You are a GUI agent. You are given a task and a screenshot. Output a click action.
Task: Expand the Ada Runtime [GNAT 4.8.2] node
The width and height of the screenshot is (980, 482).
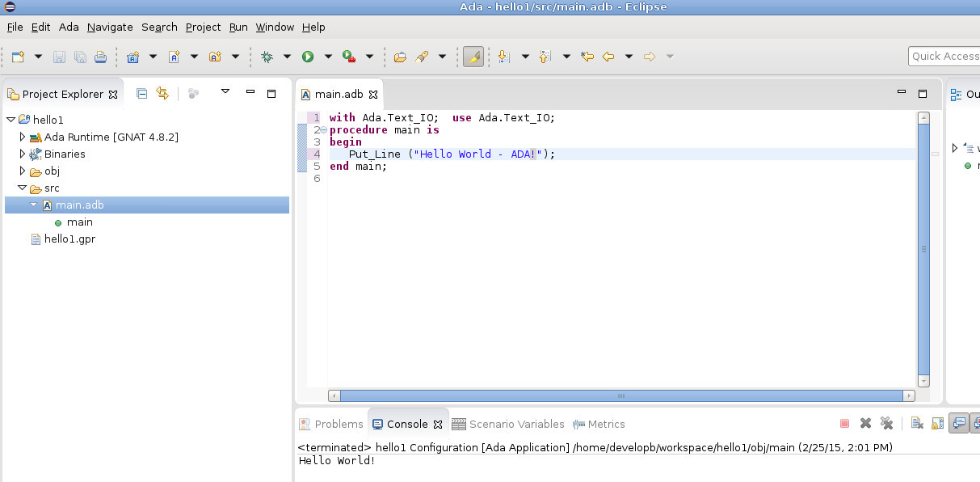tap(23, 137)
